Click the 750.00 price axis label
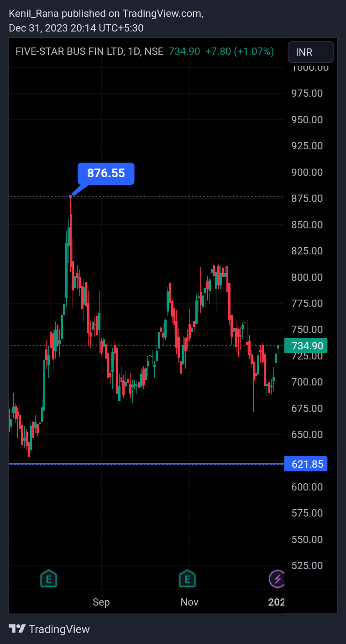346x644 pixels. click(x=307, y=329)
